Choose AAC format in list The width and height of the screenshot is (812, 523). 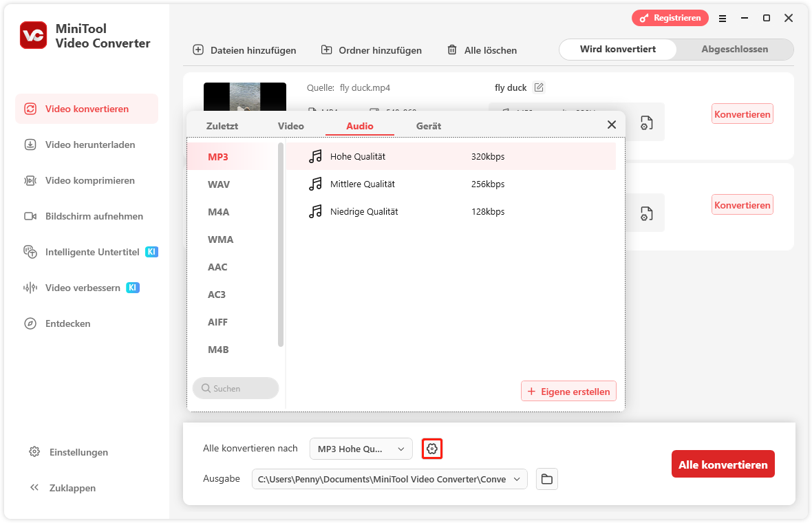(233, 267)
